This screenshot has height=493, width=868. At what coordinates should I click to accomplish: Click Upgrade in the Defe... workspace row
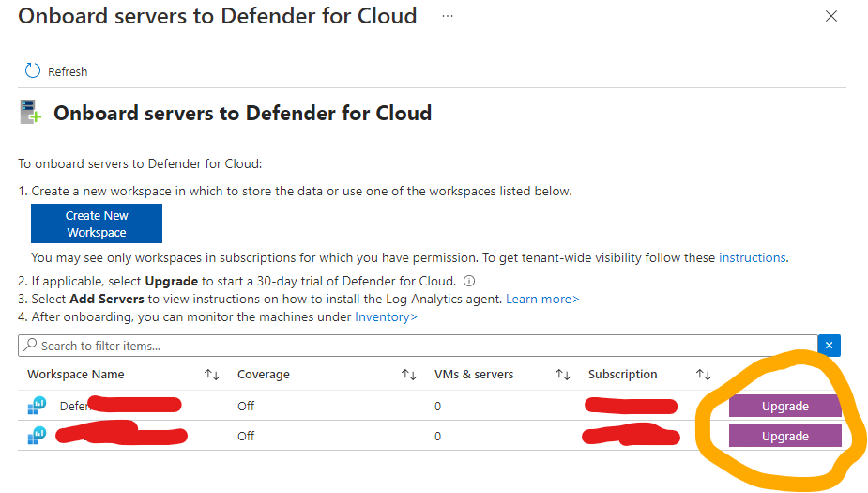785,406
